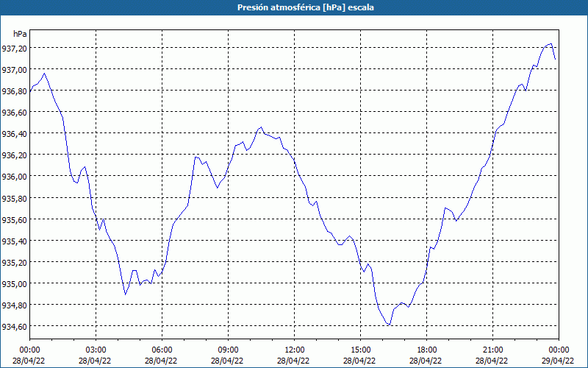Select the 936,00 axis value

click(14, 177)
